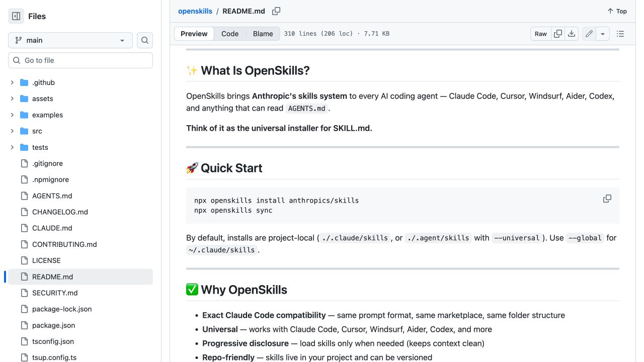Switch to the Code tab
The width and height of the screenshot is (644, 362).
coord(230,34)
